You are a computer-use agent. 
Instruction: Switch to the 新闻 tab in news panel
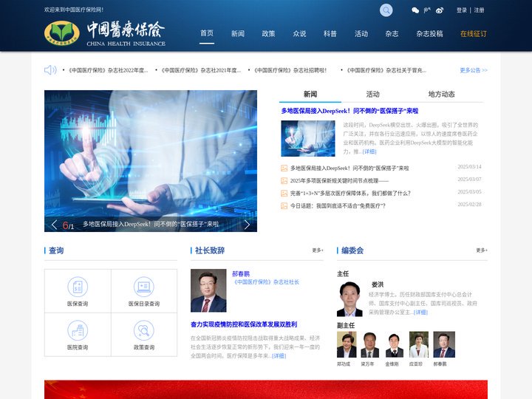pos(310,95)
